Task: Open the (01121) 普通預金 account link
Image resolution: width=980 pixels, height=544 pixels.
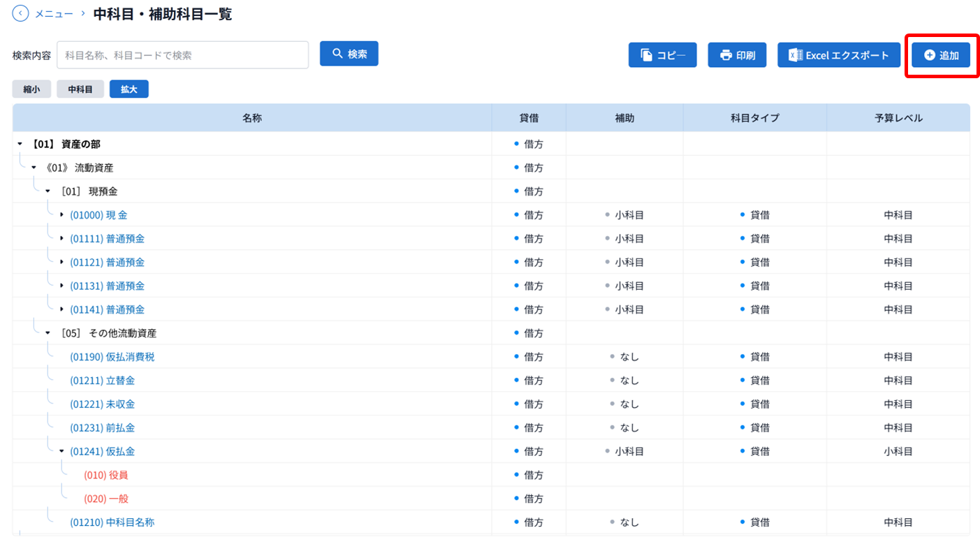Action: pos(108,263)
